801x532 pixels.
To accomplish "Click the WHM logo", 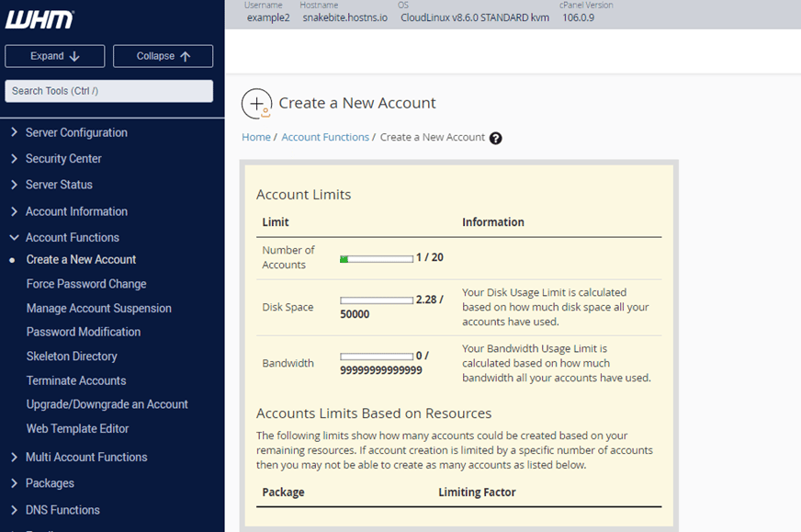I will tap(39, 19).
